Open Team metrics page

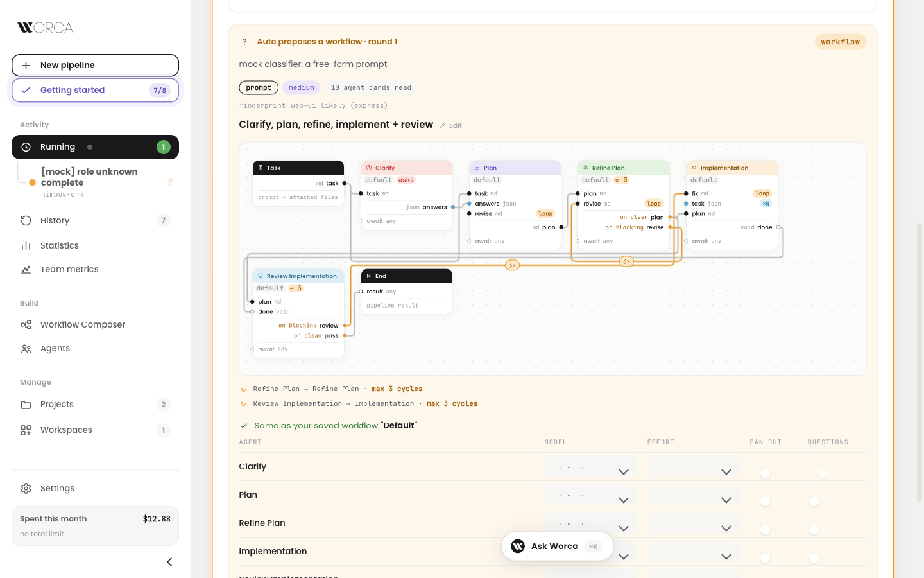pos(95,270)
